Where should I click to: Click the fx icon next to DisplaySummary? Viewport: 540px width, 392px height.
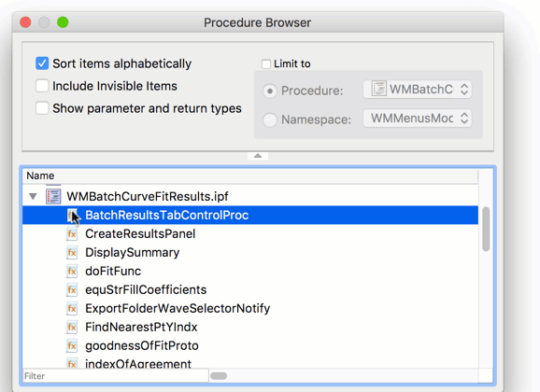pyautogui.click(x=72, y=253)
